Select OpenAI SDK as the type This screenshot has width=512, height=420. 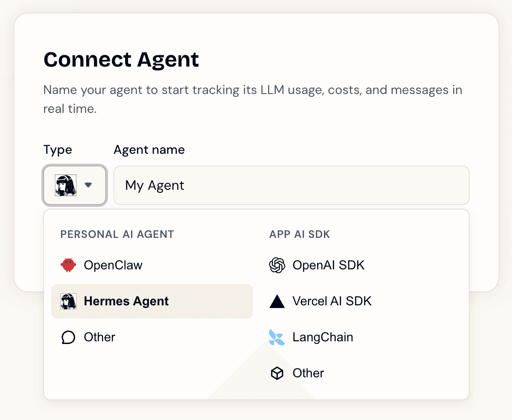click(x=328, y=265)
